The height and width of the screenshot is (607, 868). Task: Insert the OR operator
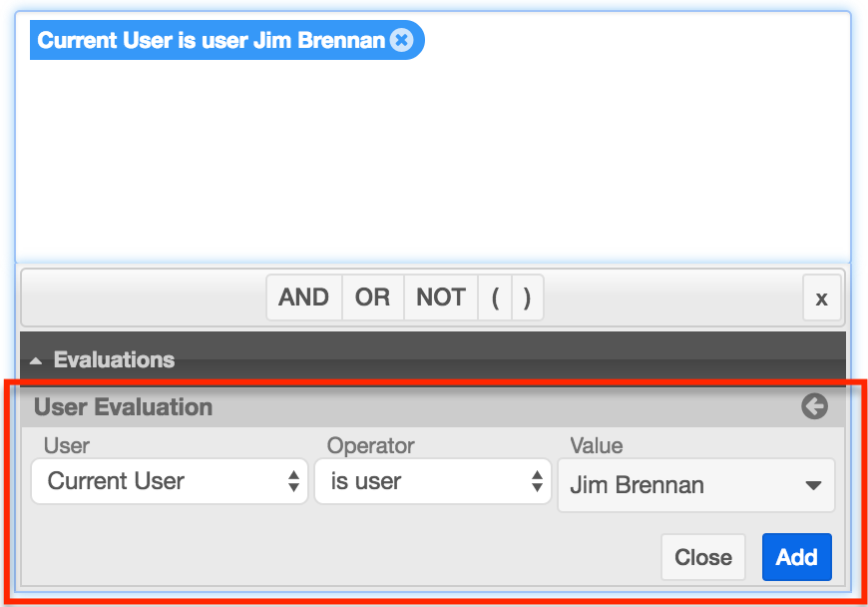pyautogui.click(x=372, y=298)
